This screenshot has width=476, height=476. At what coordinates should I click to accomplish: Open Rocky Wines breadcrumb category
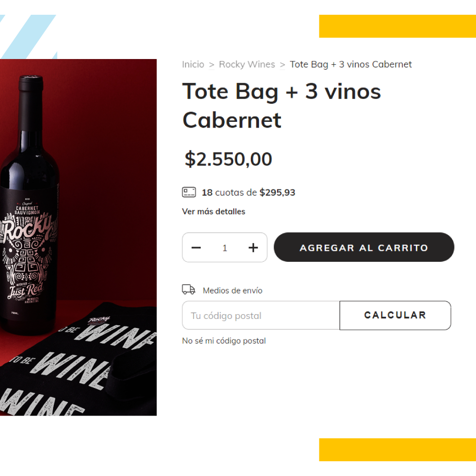(x=247, y=64)
